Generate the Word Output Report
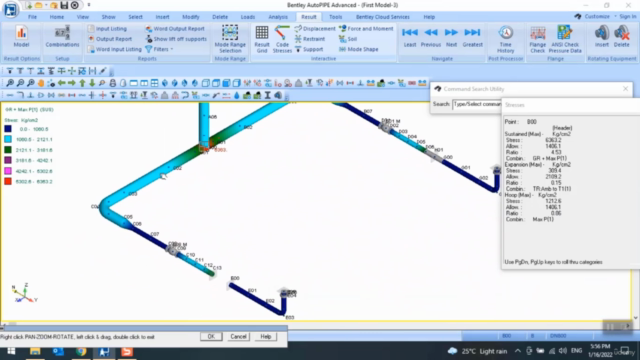The width and height of the screenshot is (640, 360). coord(175,29)
